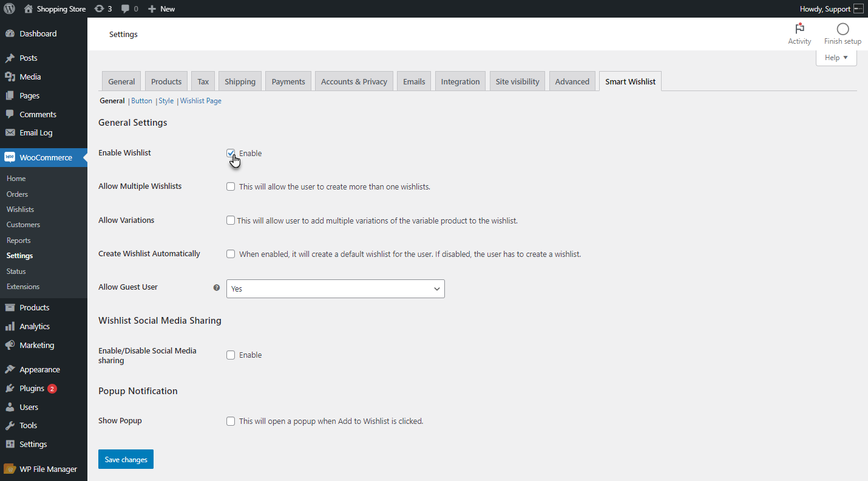Click the plus New icon

152,9
